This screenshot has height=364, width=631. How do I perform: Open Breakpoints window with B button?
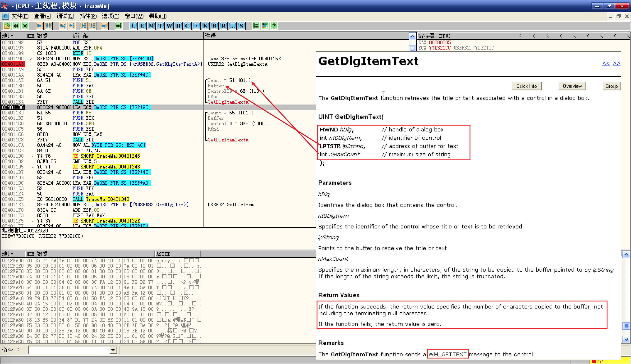point(214,26)
